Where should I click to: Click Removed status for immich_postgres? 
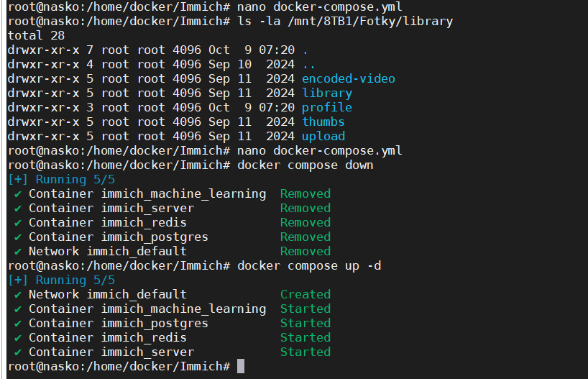point(306,237)
